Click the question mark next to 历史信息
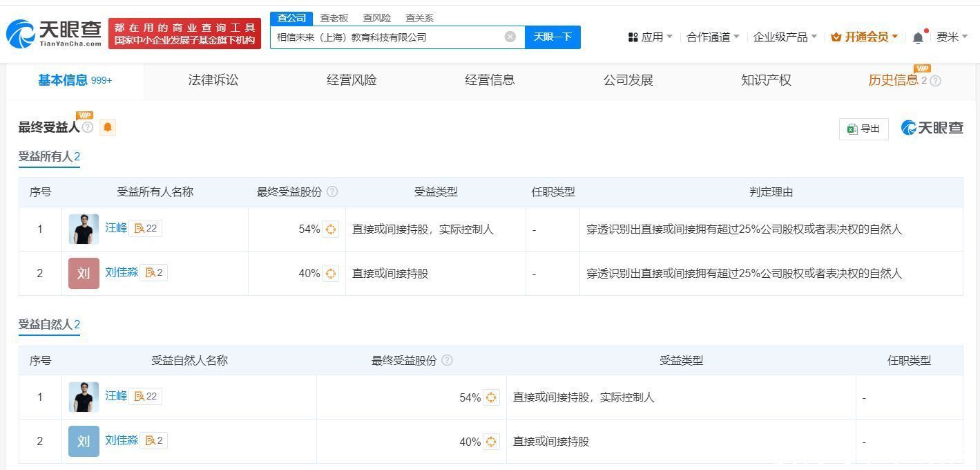Image resolution: width=980 pixels, height=470 pixels. coord(936,81)
